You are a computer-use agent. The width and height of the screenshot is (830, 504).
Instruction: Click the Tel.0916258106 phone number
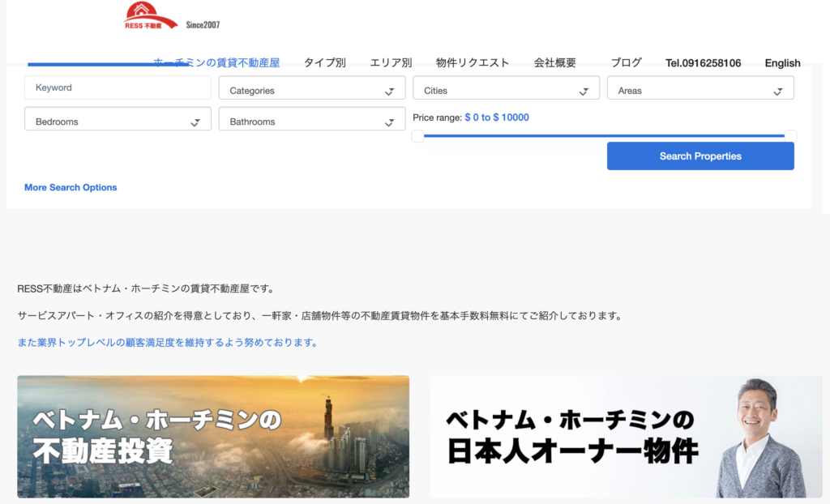(x=704, y=62)
